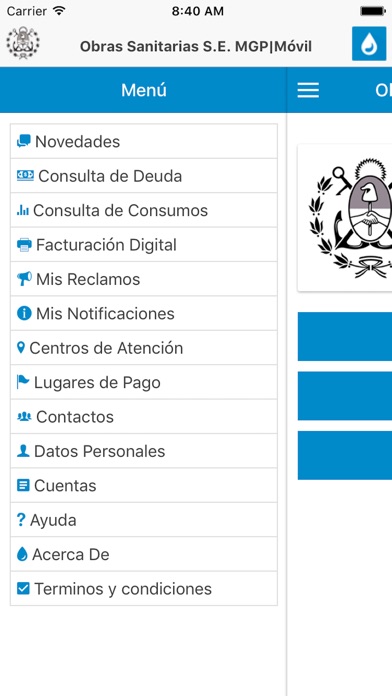Open Datos Personales menu entry
The height and width of the screenshot is (696, 392).
pos(144,451)
